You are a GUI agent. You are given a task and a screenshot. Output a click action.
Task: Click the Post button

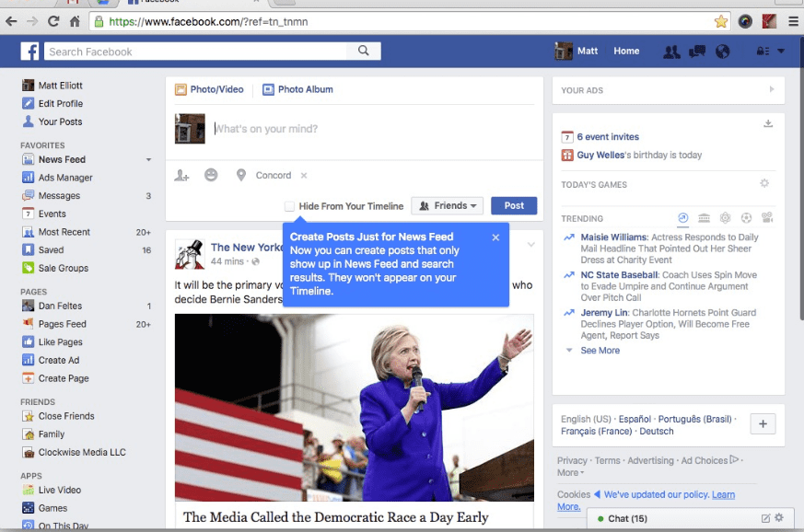pos(514,206)
